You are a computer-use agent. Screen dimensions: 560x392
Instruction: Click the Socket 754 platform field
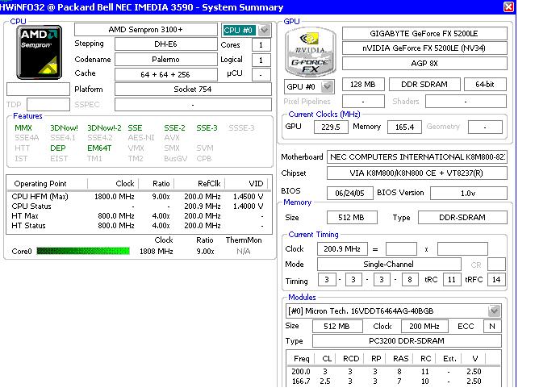193,90
